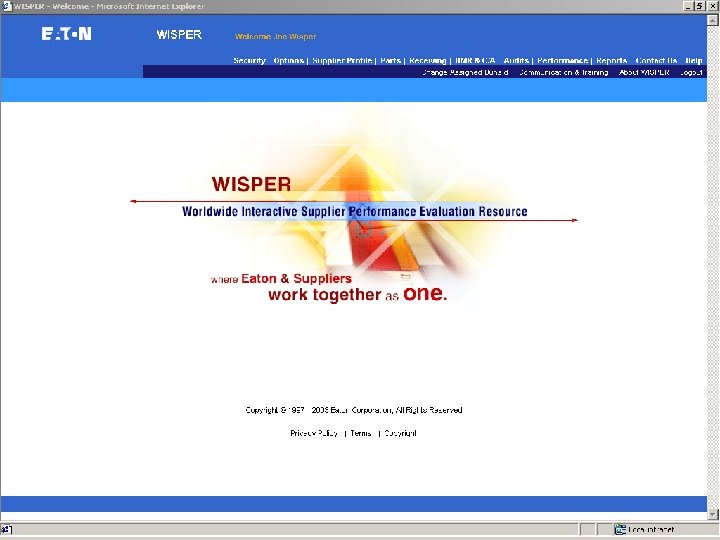Viewport: 720px width, 540px height.
Task: Open the Reports menu
Action: click(612, 61)
